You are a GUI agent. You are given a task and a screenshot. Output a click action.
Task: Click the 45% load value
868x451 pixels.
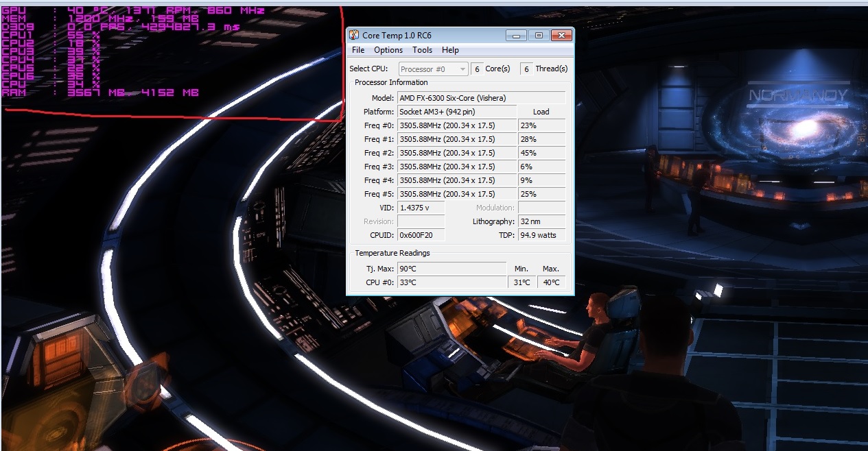click(x=541, y=153)
